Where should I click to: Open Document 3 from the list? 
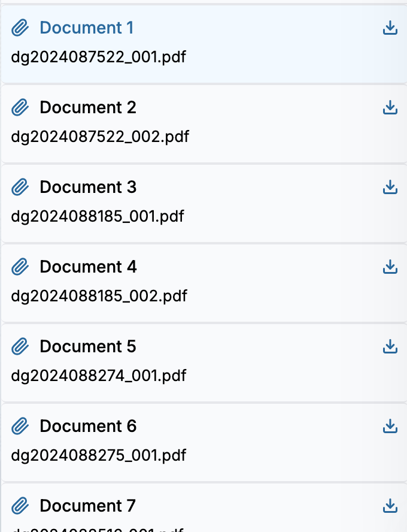(87, 188)
